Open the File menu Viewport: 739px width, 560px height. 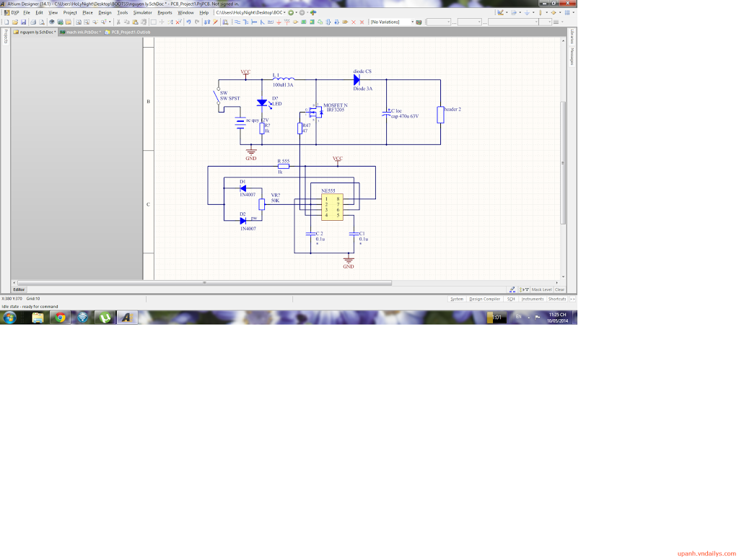27,13
